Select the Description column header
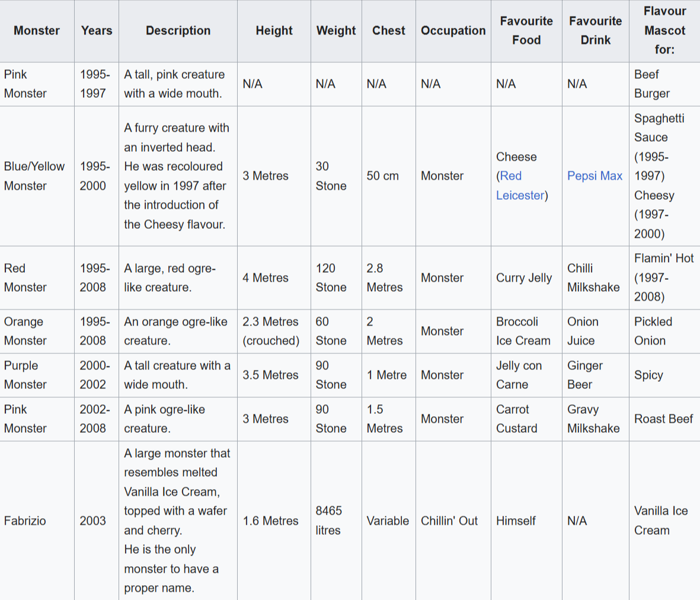Viewport: 700px width, 600px height. [178, 31]
